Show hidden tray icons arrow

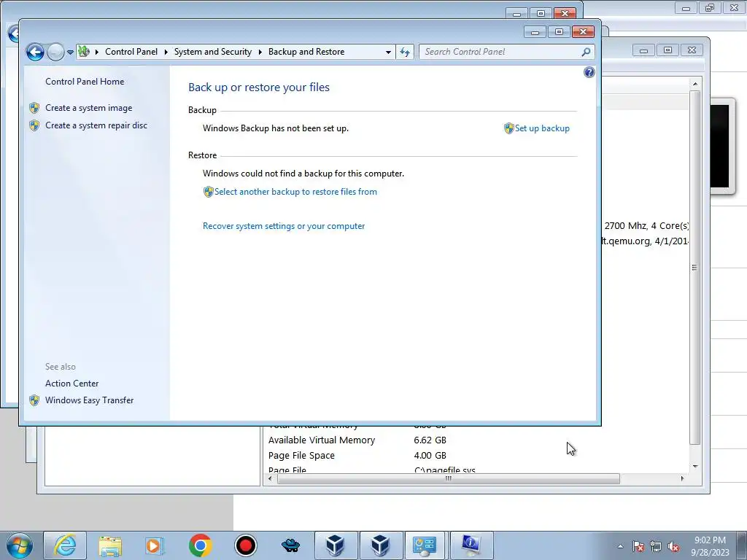[620, 546]
